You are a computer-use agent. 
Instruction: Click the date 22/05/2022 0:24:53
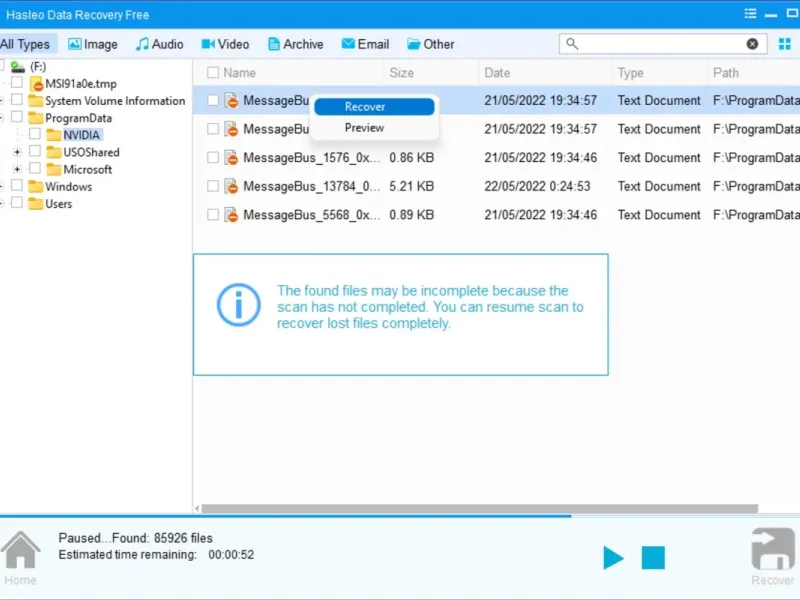click(537, 186)
